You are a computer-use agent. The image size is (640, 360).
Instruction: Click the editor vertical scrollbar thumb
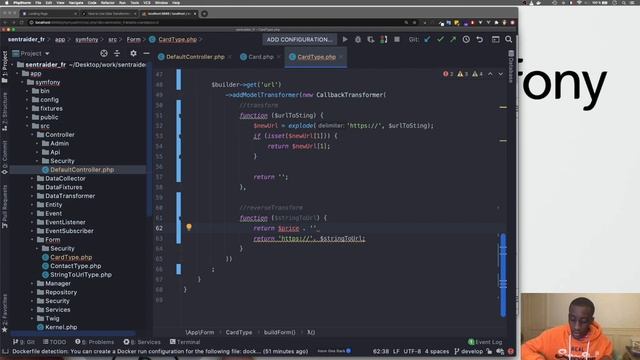pos(503,275)
